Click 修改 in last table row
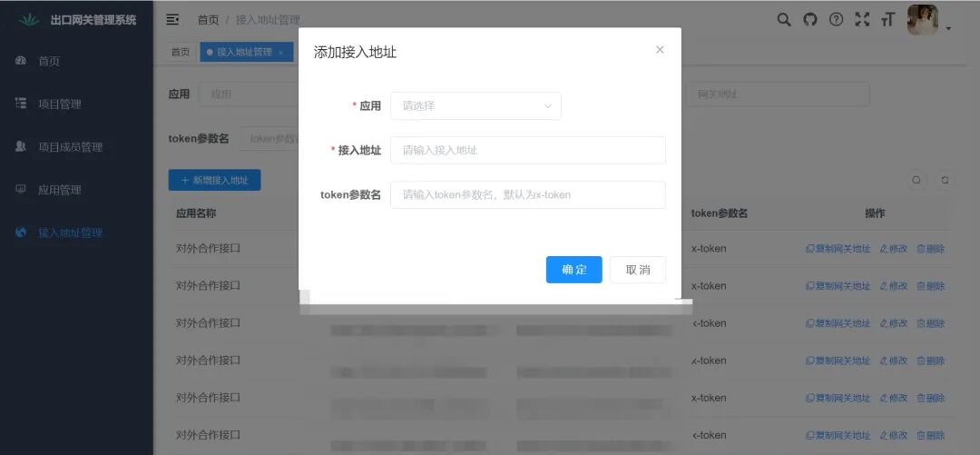The height and width of the screenshot is (455, 980). (x=893, y=435)
